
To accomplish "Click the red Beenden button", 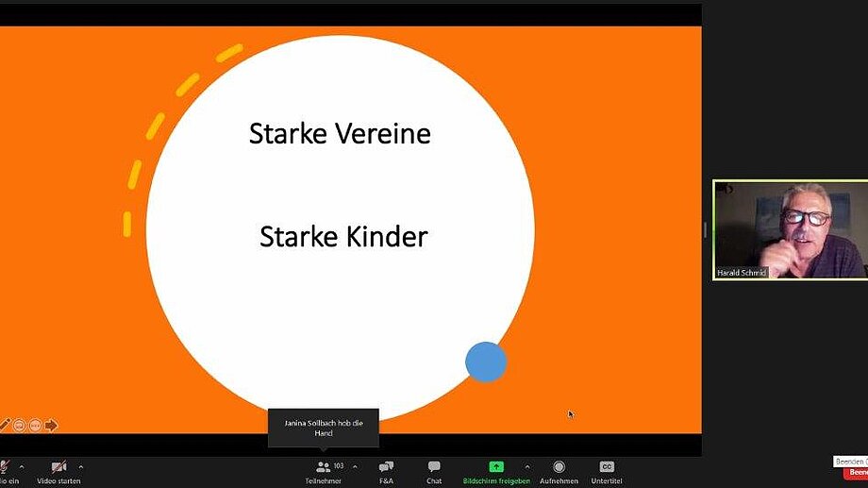I will [857, 472].
